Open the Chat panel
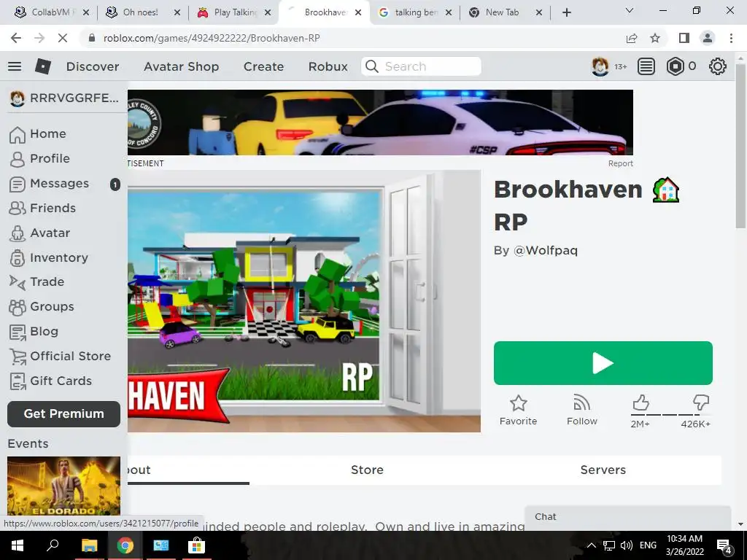The image size is (747, 560). 627,517
